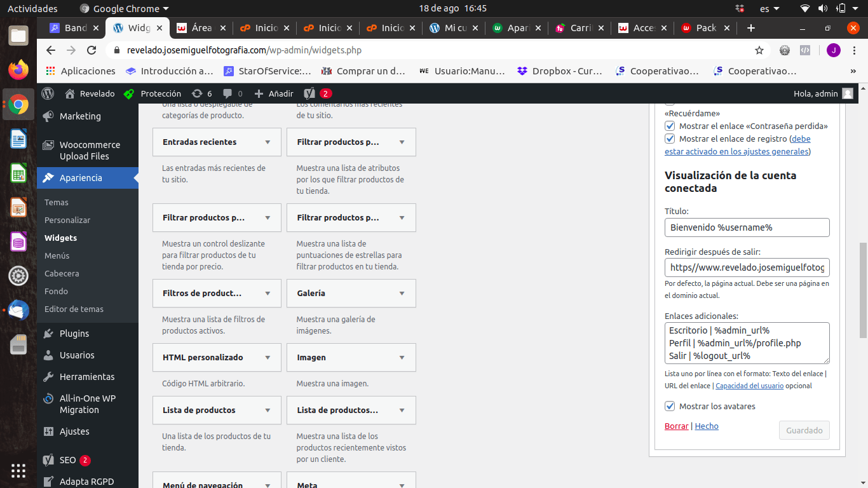Open a new tab with plus button
This screenshot has width=868, height=488.
(x=751, y=28)
